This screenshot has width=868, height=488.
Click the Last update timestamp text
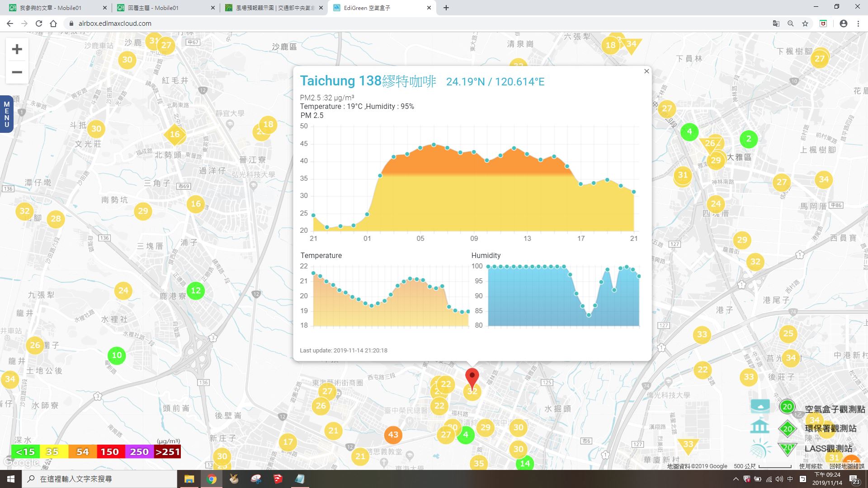click(344, 350)
